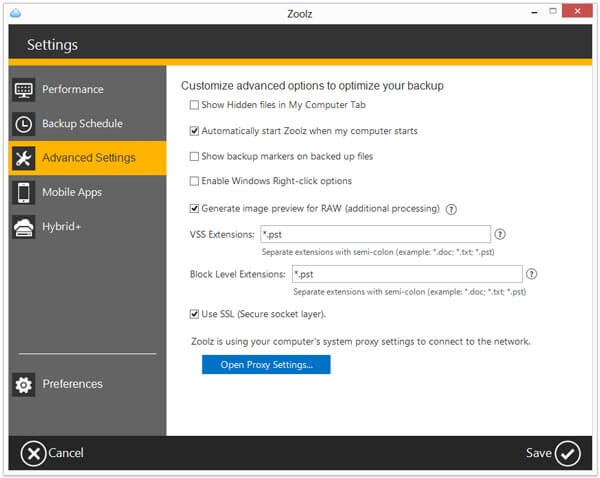Open the Hybrid+ section
Viewport: 600px width, 478px height.
[88, 227]
